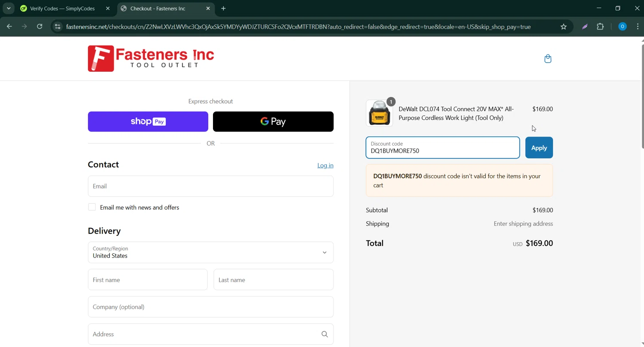Click the discount code not valid message
The width and height of the screenshot is (644, 347).
pyautogui.click(x=459, y=181)
